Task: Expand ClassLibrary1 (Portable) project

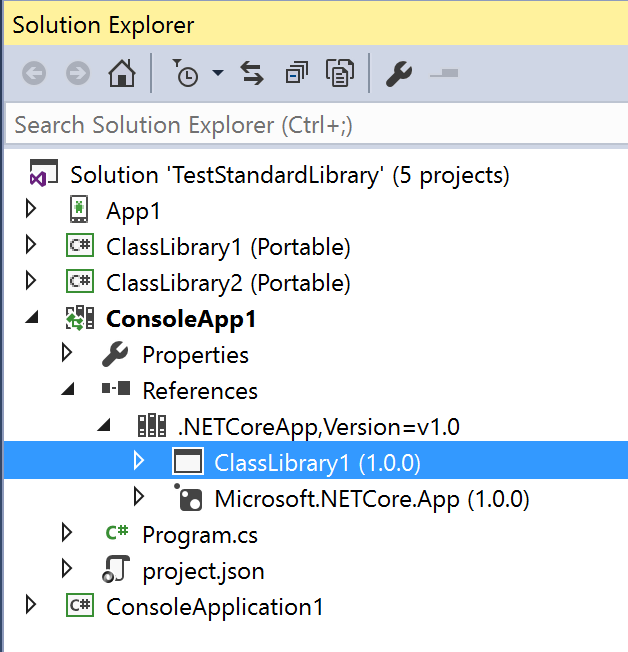Action: (x=31, y=244)
